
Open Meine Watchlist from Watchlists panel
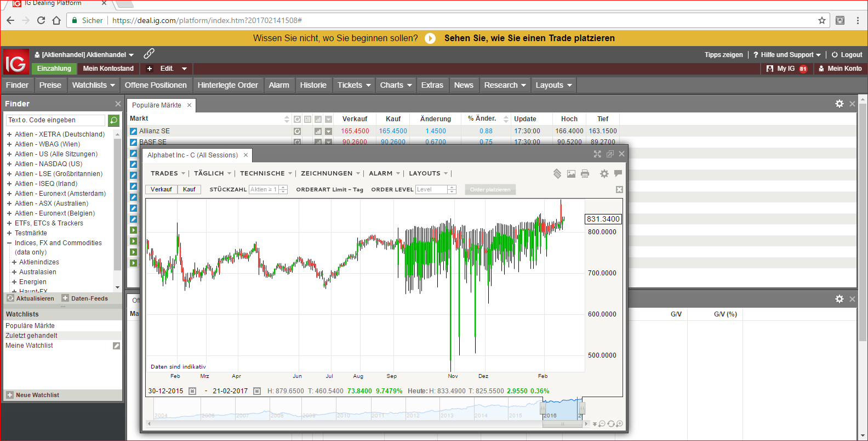pyautogui.click(x=30, y=346)
